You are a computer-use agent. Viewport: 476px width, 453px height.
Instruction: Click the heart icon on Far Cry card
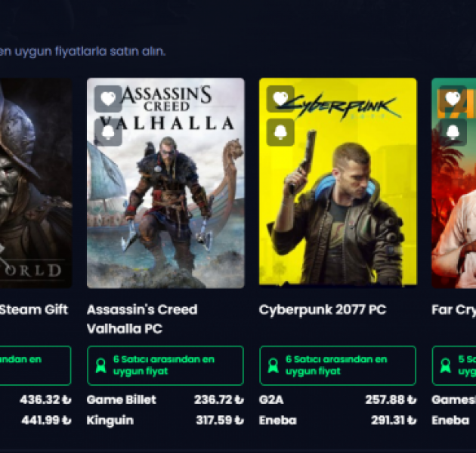[x=453, y=99]
